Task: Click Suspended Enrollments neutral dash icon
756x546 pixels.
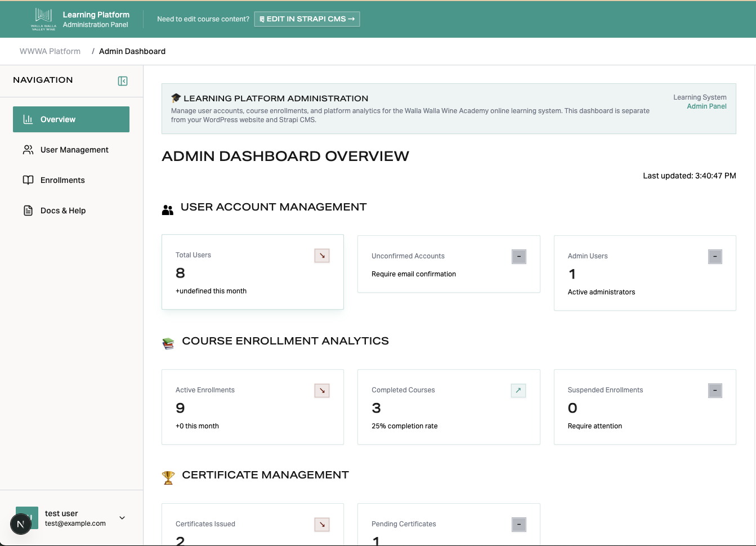Action: pos(715,391)
